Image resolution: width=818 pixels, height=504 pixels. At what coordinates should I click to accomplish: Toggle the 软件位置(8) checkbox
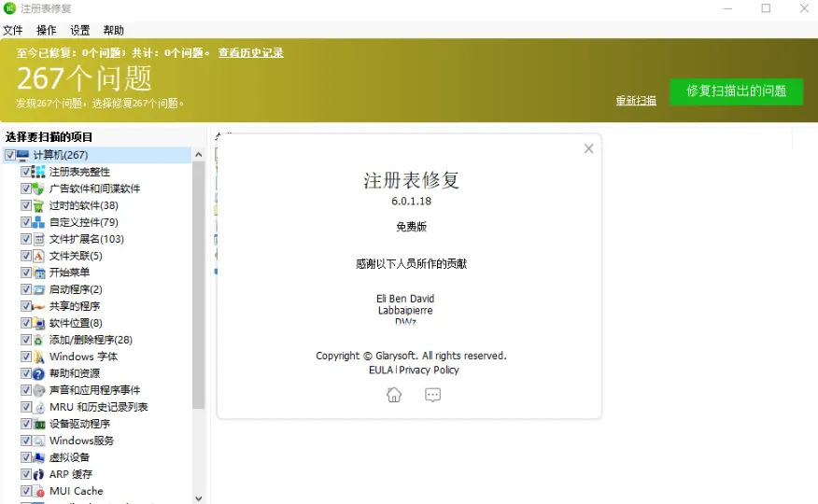pyautogui.click(x=25, y=323)
